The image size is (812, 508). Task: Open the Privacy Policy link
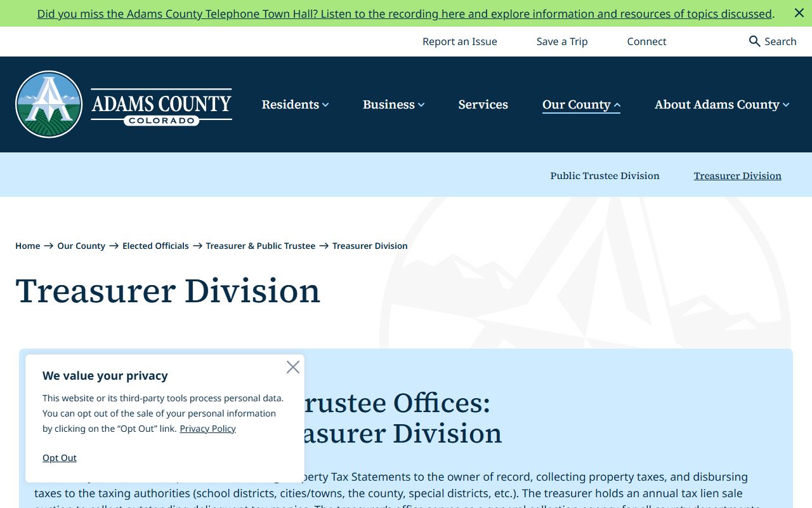pyautogui.click(x=207, y=429)
